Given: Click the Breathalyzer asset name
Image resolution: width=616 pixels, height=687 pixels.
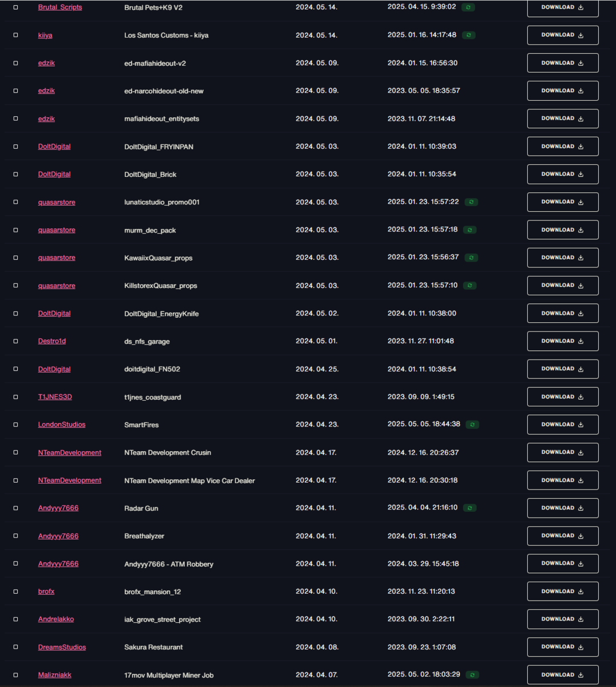Looking at the screenshot, I should click(144, 536).
